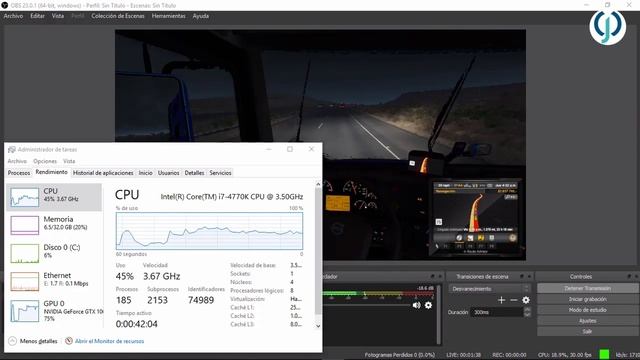This screenshot has width=640, height=360.
Task: Select GPU 0 NVIDIA GeForce item
Action: [54, 311]
